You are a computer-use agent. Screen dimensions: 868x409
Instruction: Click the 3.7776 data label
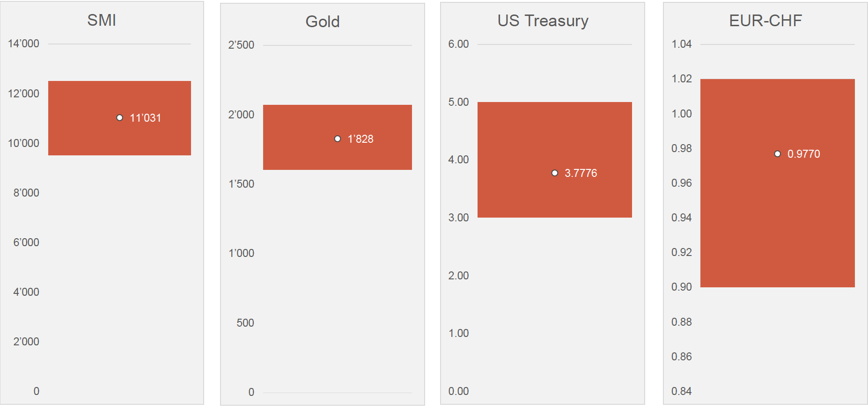pos(581,173)
